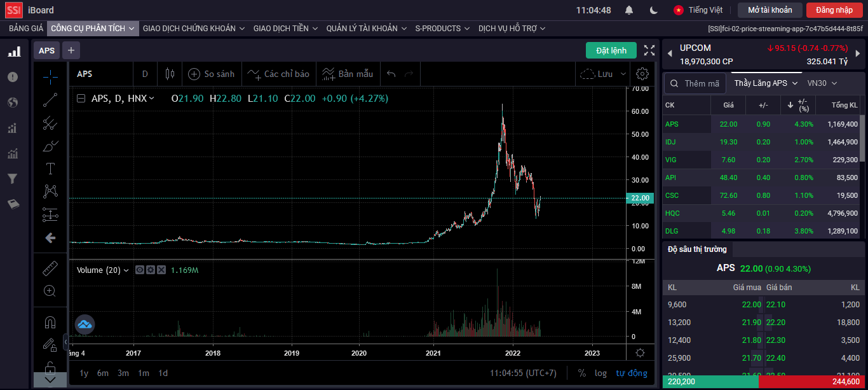This screenshot has width=868, height=390.
Task: Open CÔNG CỤ PHÂN TÍCH menu
Action: coord(93,29)
